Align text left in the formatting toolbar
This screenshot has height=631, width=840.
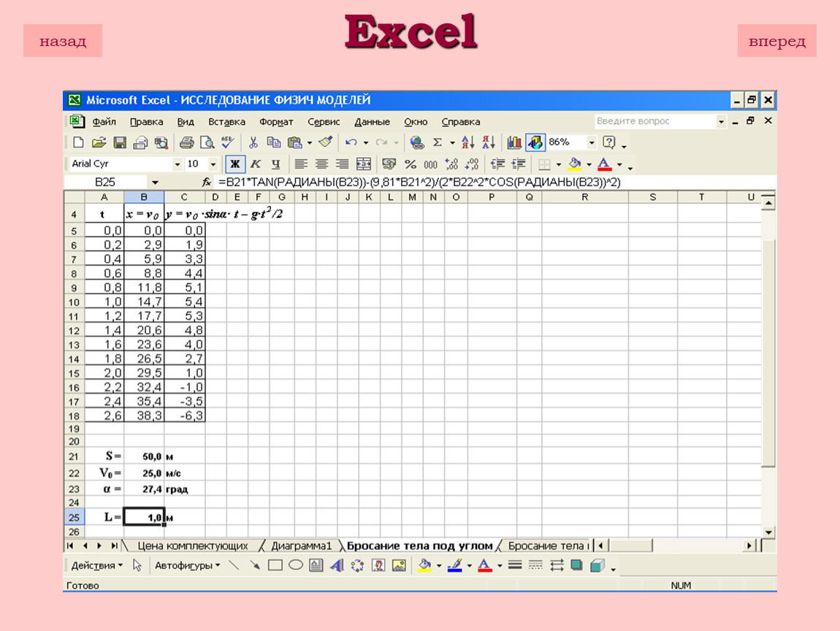pyautogui.click(x=301, y=164)
